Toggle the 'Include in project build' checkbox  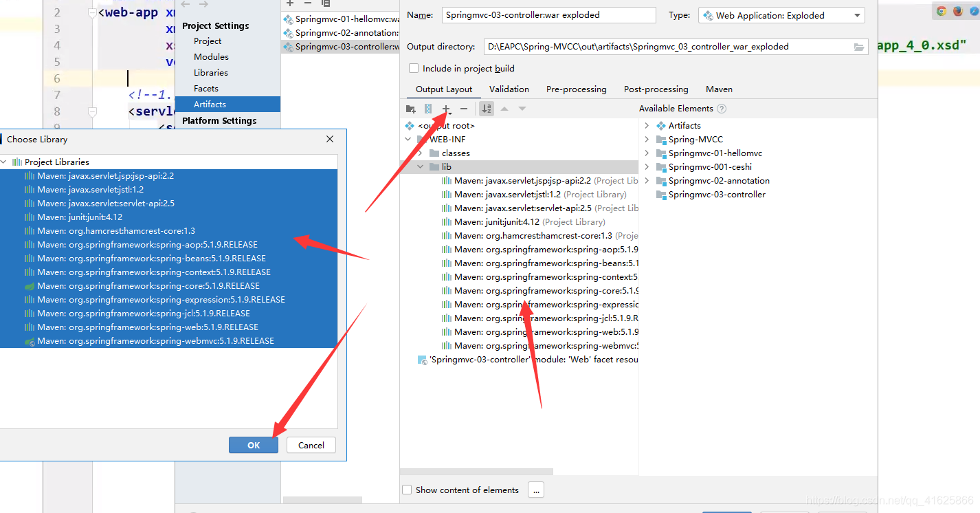point(413,68)
